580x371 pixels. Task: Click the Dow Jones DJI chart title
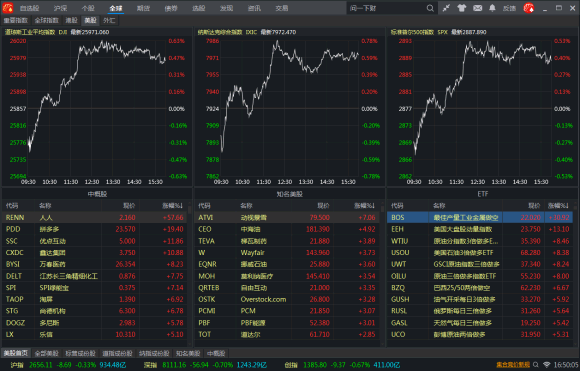(x=57, y=32)
